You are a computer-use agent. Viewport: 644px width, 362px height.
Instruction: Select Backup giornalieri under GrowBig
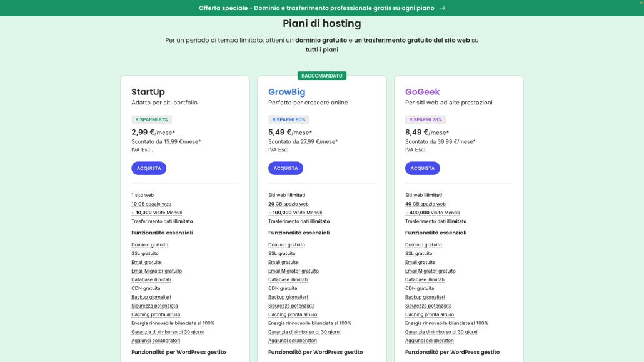click(x=288, y=297)
